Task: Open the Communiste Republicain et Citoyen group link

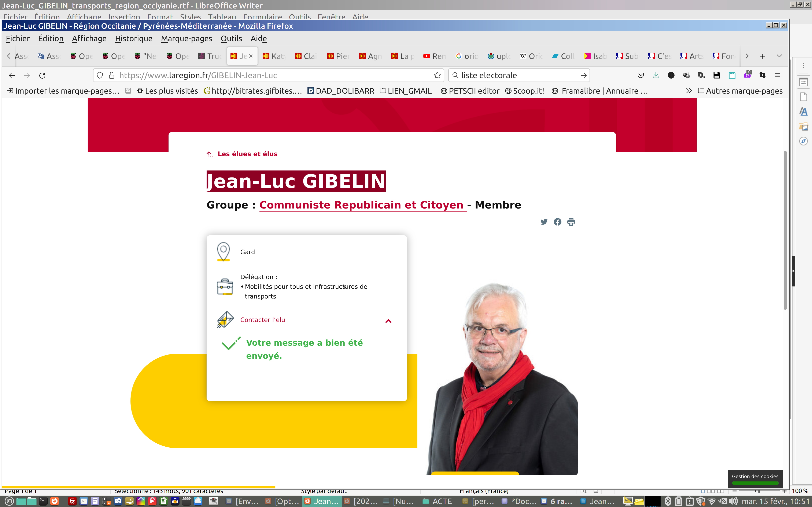Action: tap(361, 205)
